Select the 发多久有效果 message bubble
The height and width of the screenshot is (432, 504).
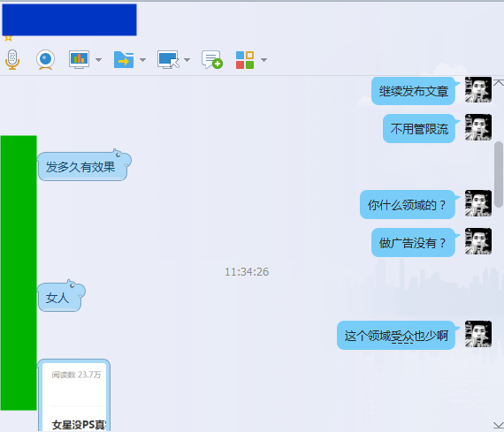click(84, 165)
